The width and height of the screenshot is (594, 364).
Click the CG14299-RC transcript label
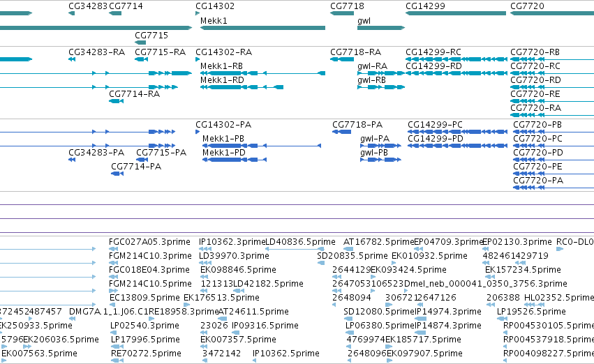pyautogui.click(x=433, y=52)
